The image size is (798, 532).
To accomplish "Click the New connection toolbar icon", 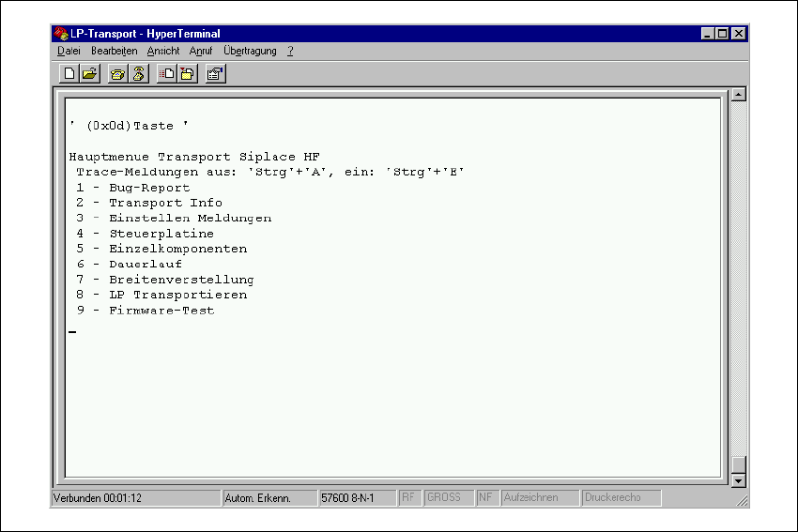I will pyautogui.click(x=69, y=74).
